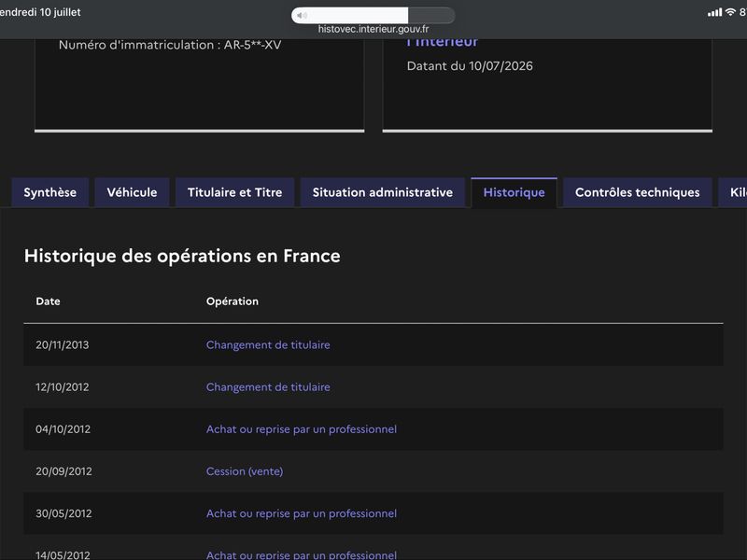This screenshot has width=747, height=560.
Task: Select the date 20/11/2013 cell
Action: coord(63,344)
